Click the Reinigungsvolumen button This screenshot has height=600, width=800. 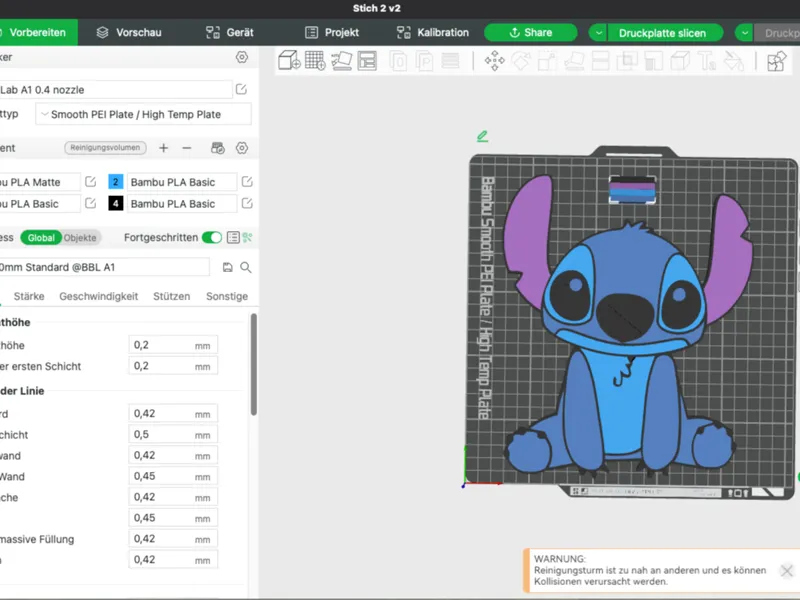click(105, 147)
